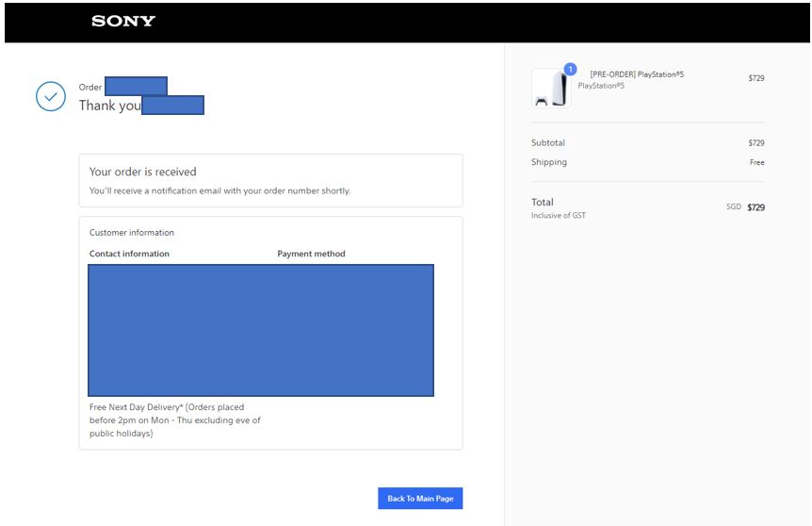The image size is (812, 526).
Task: Click the Your order is received heading
Action: coord(143,172)
